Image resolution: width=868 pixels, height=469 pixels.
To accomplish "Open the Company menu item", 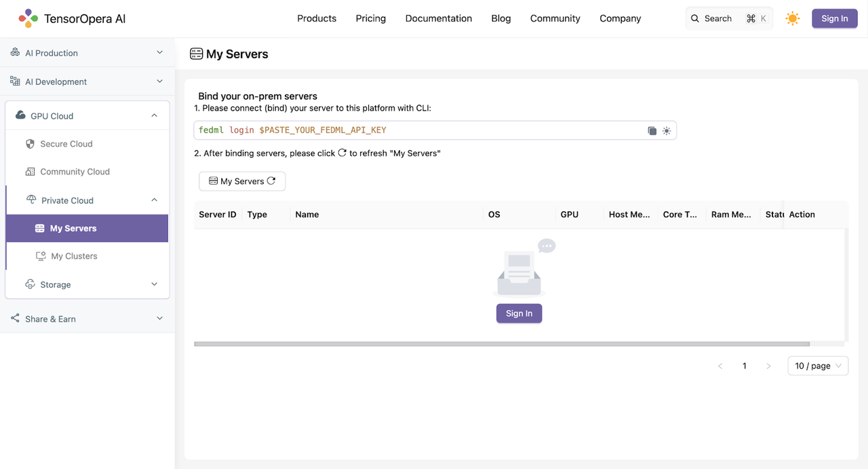I will [620, 18].
